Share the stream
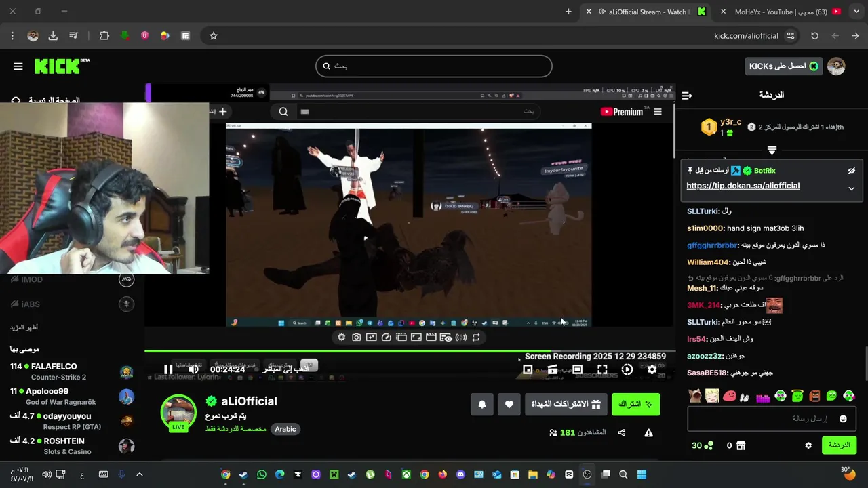Image resolution: width=868 pixels, height=488 pixels. click(x=621, y=432)
